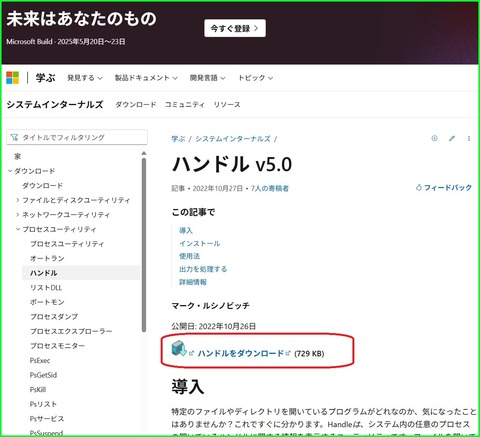The height and width of the screenshot is (437, 480).
Task: Open the 開発言語 dropdown menu
Action: point(207,78)
